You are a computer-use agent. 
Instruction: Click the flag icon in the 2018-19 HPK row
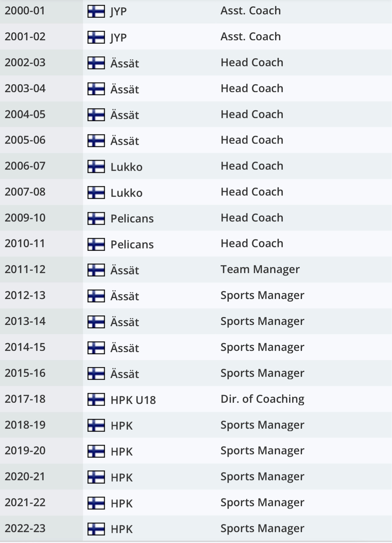pyautogui.click(x=96, y=425)
